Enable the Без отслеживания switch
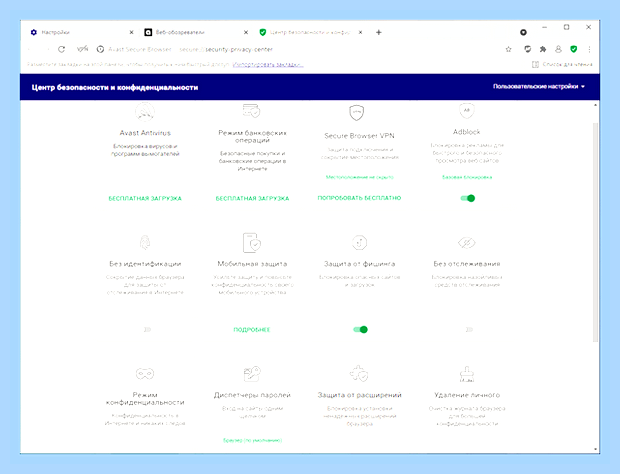 [469, 329]
